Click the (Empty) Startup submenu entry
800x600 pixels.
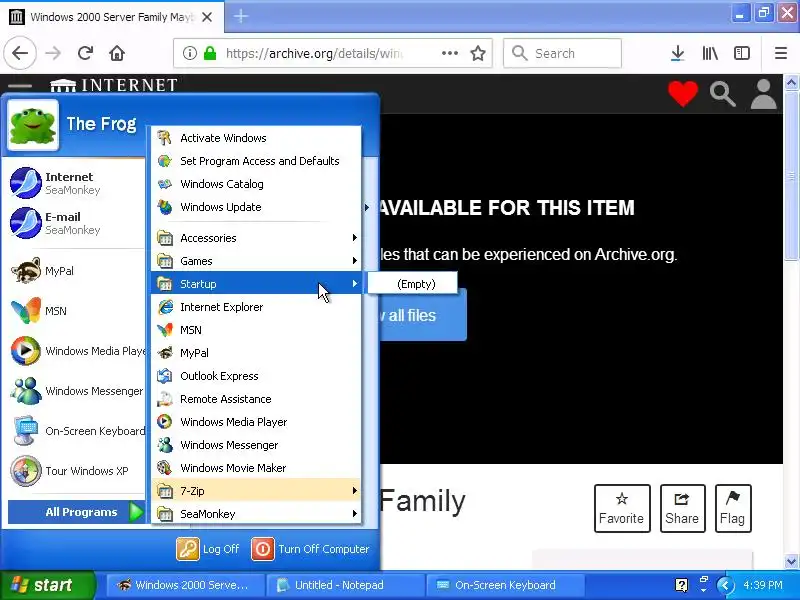(x=413, y=284)
